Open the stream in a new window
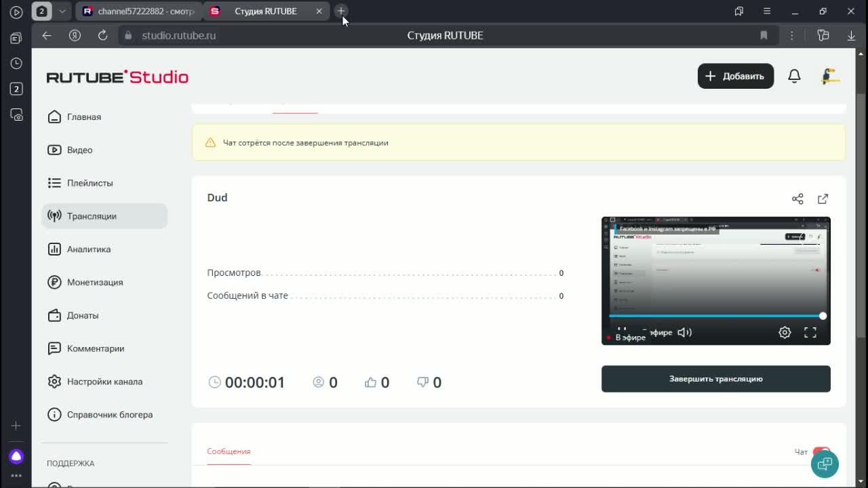Screen dimensions: 868x488 pyautogui.click(x=823, y=199)
